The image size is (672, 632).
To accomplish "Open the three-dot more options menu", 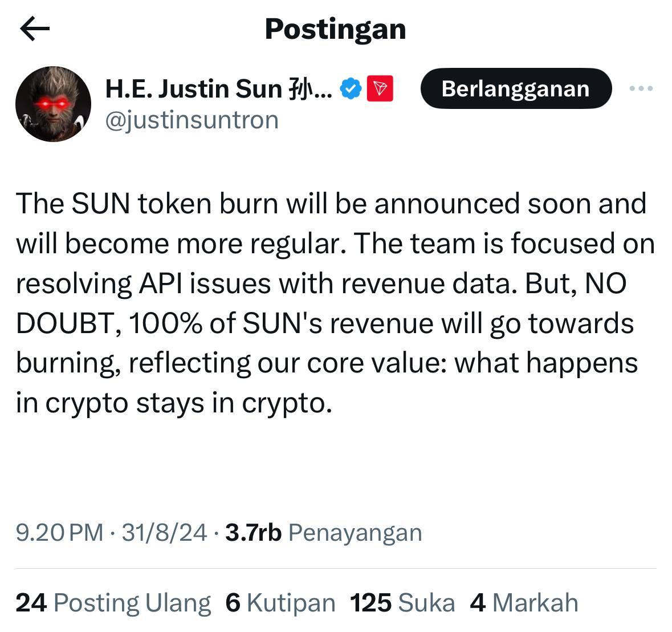I will tap(641, 88).
